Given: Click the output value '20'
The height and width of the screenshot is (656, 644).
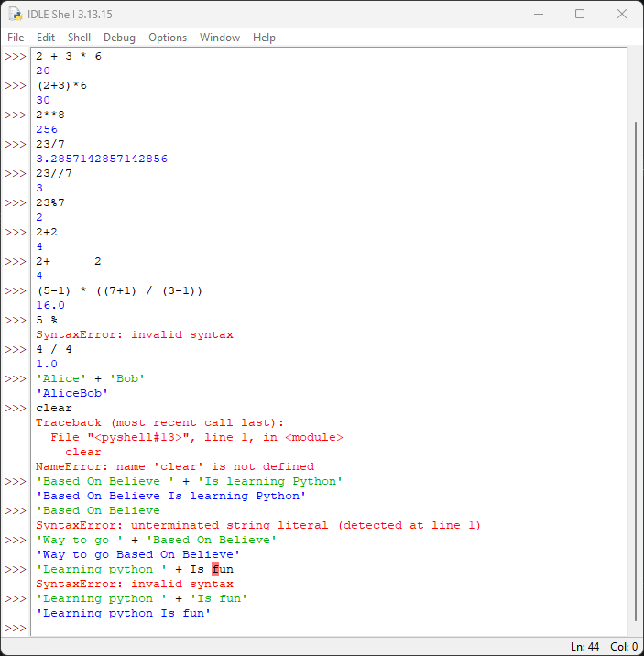Looking at the screenshot, I should click(x=43, y=71).
